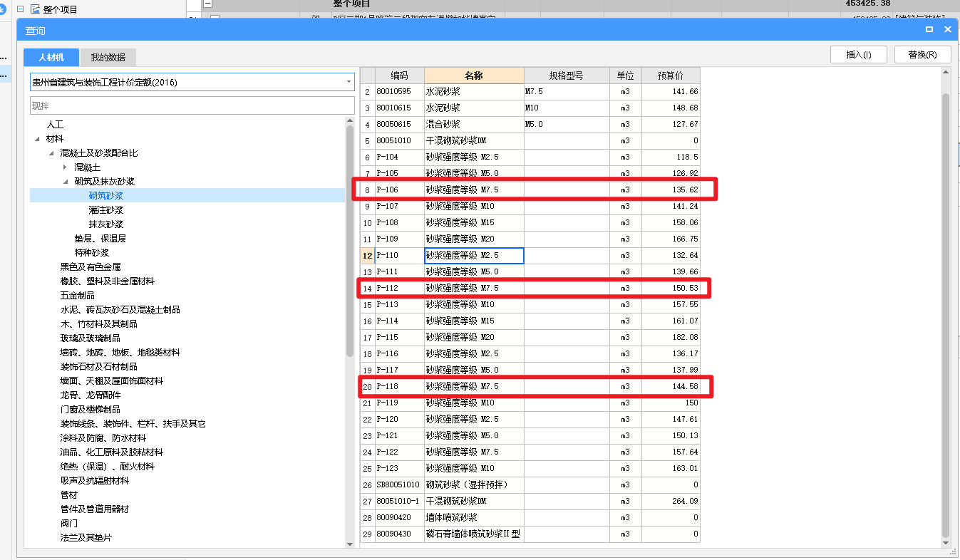Select row P-122
Image resolution: width=960 pixels, height=560 pixels.
530,452
